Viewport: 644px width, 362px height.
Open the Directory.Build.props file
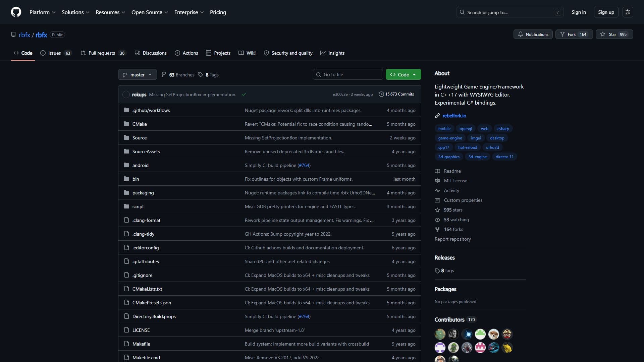tap(154, 316)
